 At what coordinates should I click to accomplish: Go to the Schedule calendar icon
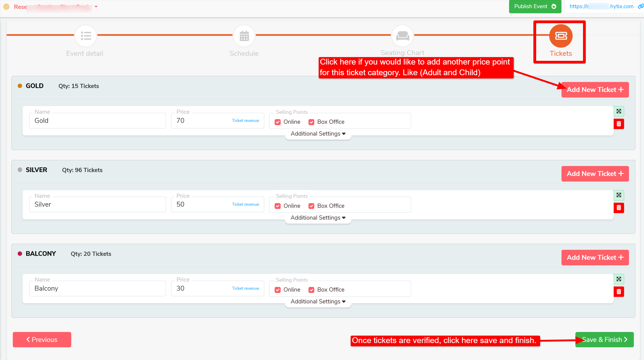pyautogui.click(x=244, y=36)
